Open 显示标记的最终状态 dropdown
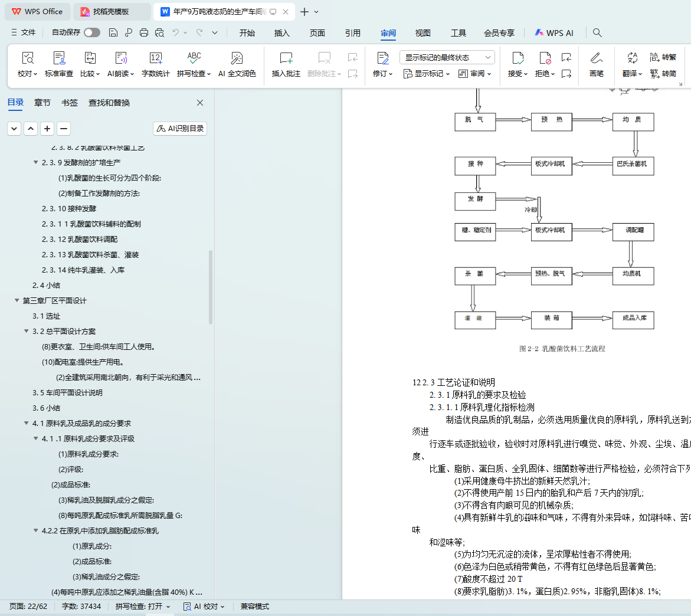This screenshot has width=691, height=616. (447, 57)
